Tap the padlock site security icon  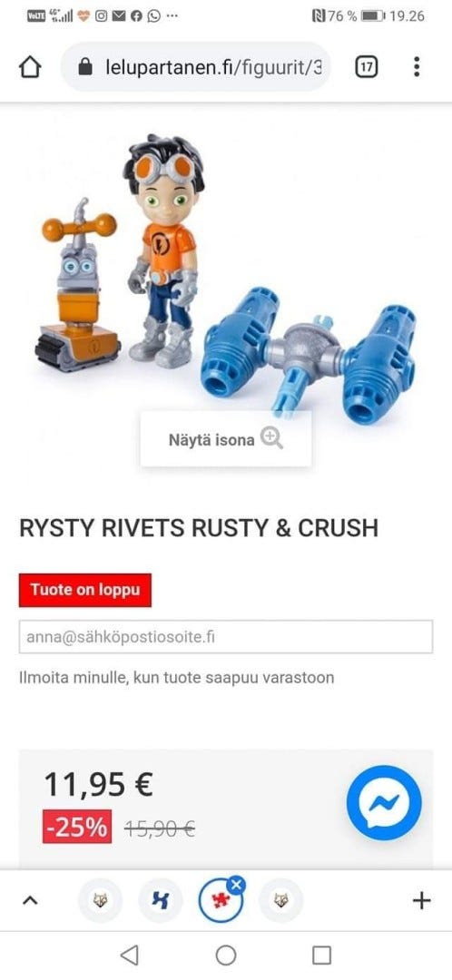pos(85,67)
